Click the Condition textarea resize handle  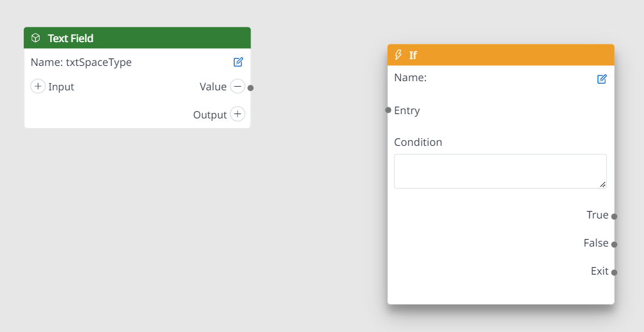tap(602, 185)
